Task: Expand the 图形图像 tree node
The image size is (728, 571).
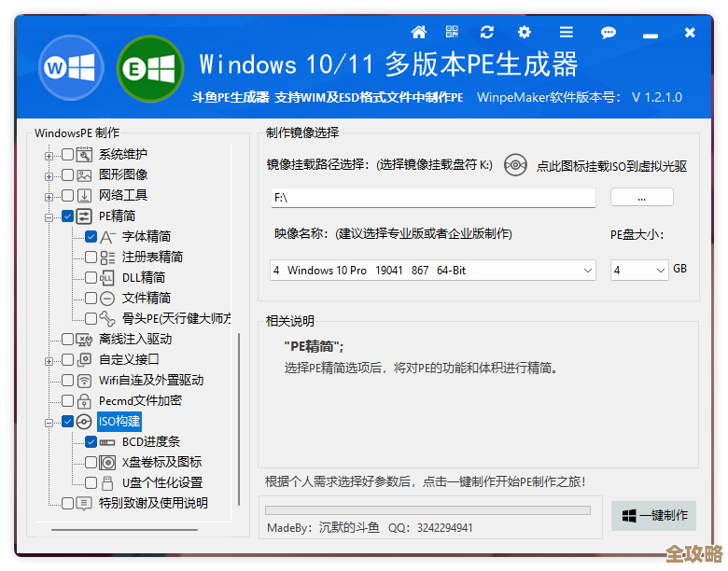Action: click(49, 176)
